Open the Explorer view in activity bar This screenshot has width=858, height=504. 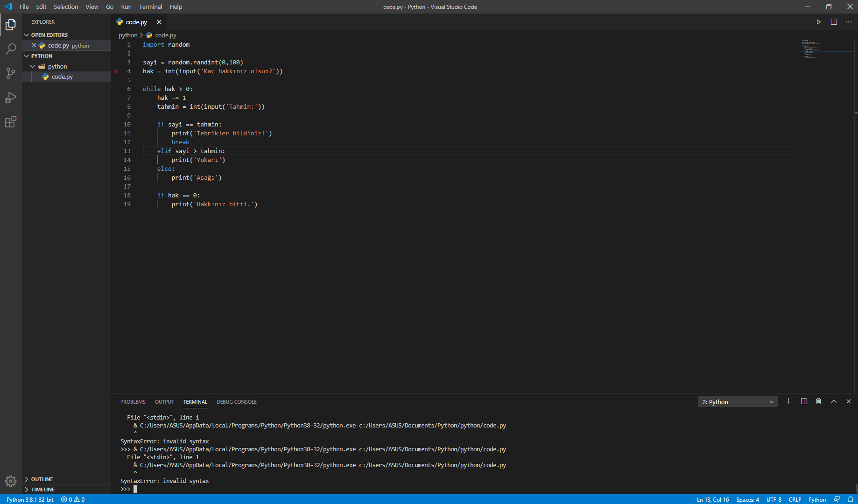pos(11,24)
